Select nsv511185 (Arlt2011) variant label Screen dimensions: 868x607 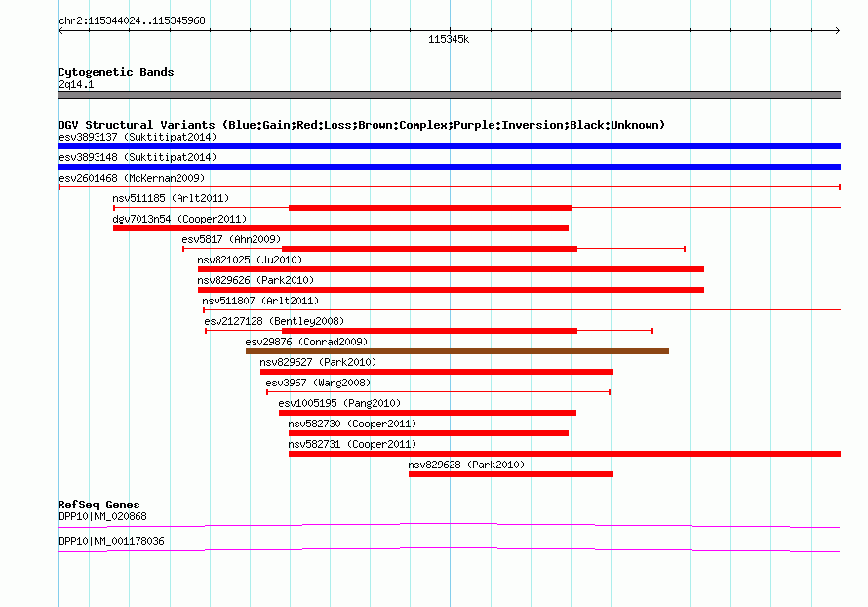171,198
